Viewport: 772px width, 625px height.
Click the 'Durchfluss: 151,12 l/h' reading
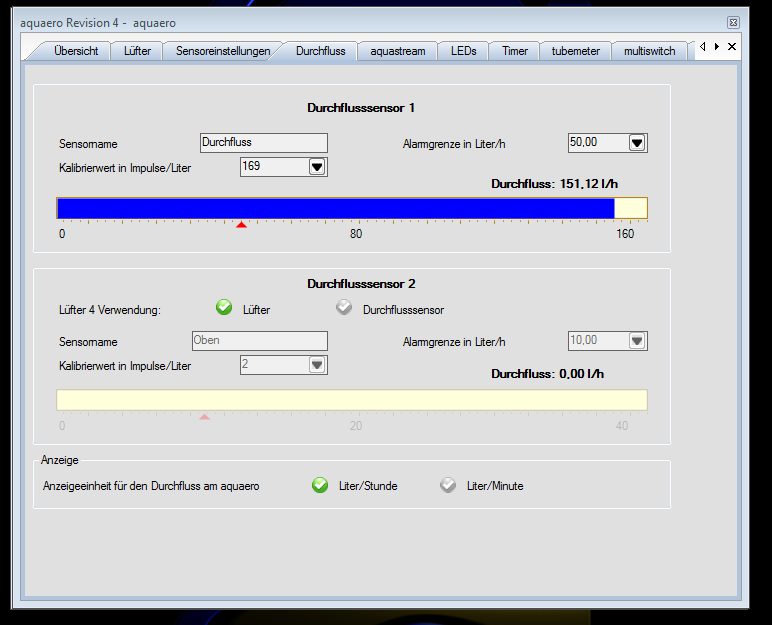pos(554,184)
